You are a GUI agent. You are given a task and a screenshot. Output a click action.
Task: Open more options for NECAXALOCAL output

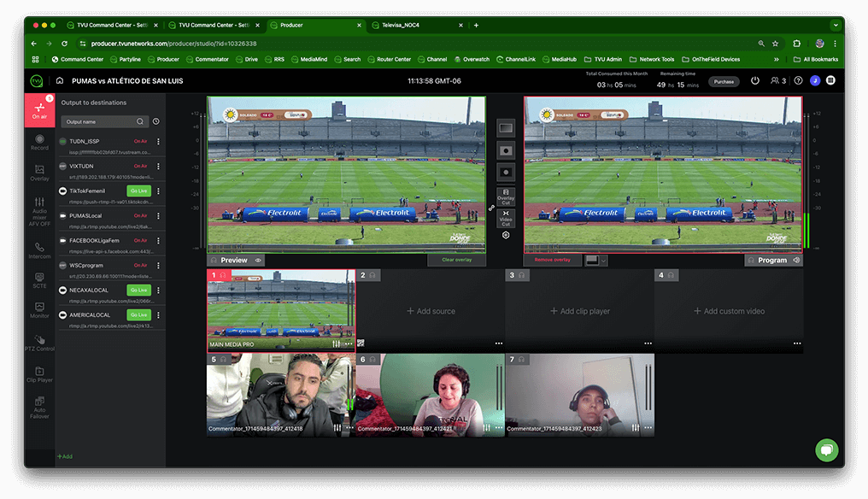pyautogui.click(x=158, y=291)
